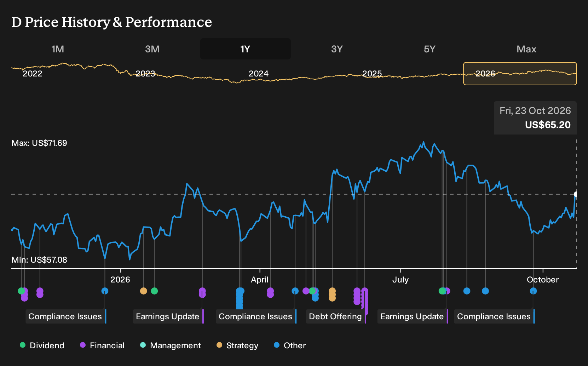Click the blue event dot under October
This screenshot has width=588, height=366.
pyautogui.click(x=533, y=291)
